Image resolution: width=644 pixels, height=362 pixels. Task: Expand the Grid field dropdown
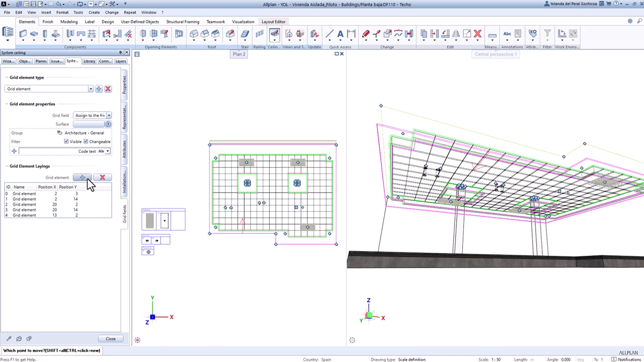point(109,115)
